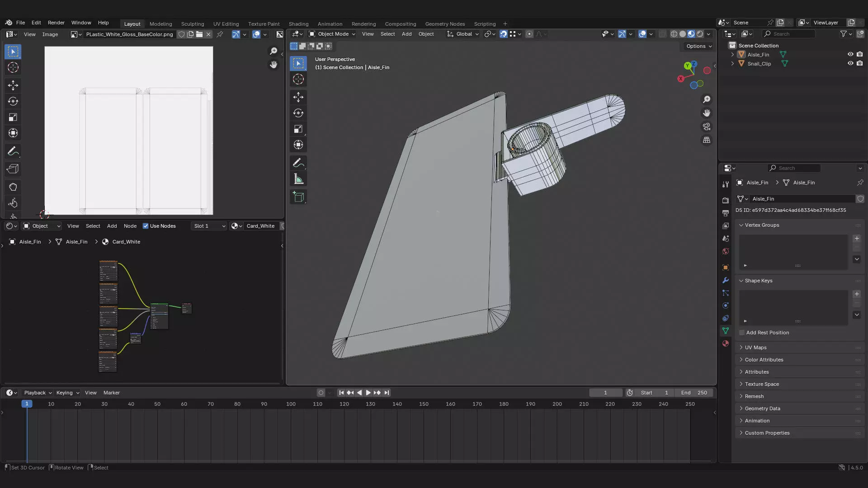
Task: Select the Transform tool in 3D viewport
Action: pos(298,145)
